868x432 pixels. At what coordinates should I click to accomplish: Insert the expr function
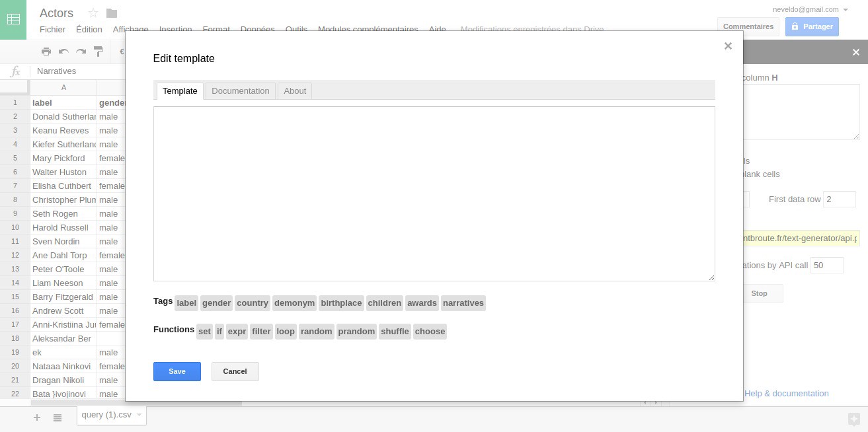coord(237,332)
